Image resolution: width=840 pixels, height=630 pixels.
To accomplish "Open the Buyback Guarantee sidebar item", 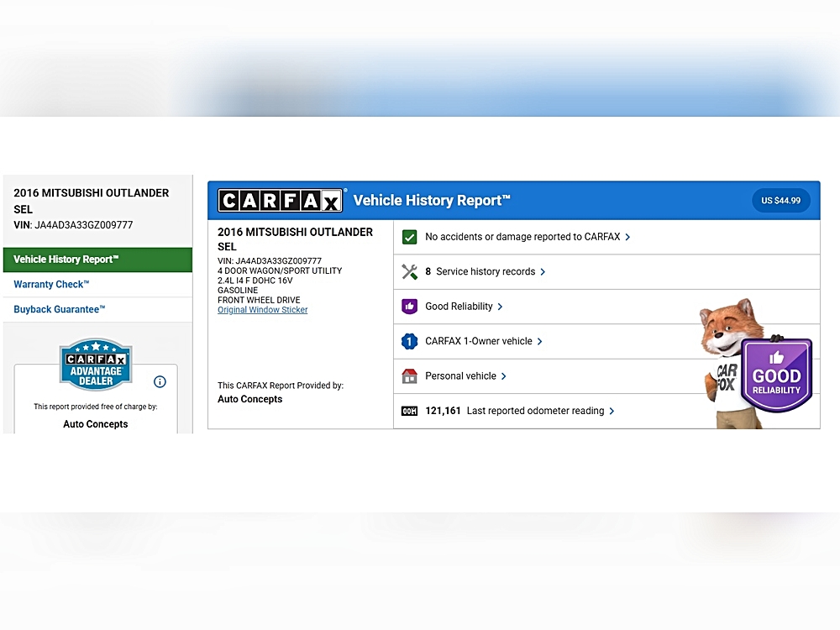I will 60,309.
